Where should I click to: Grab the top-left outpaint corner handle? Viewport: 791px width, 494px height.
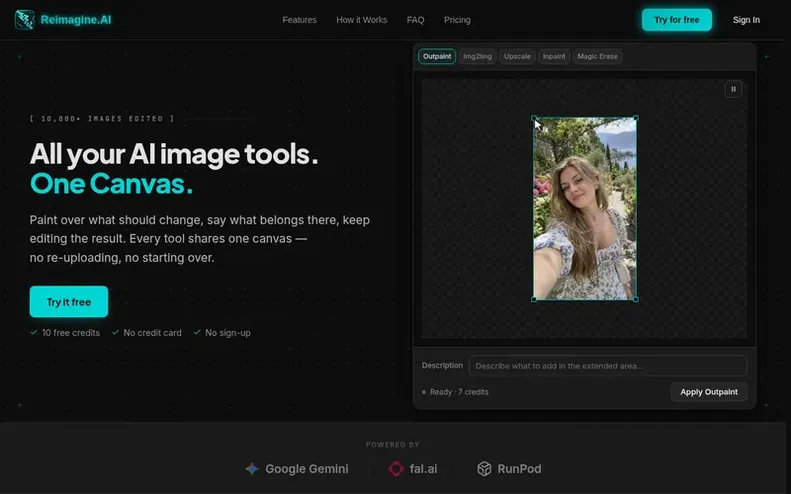coord(534,118)
